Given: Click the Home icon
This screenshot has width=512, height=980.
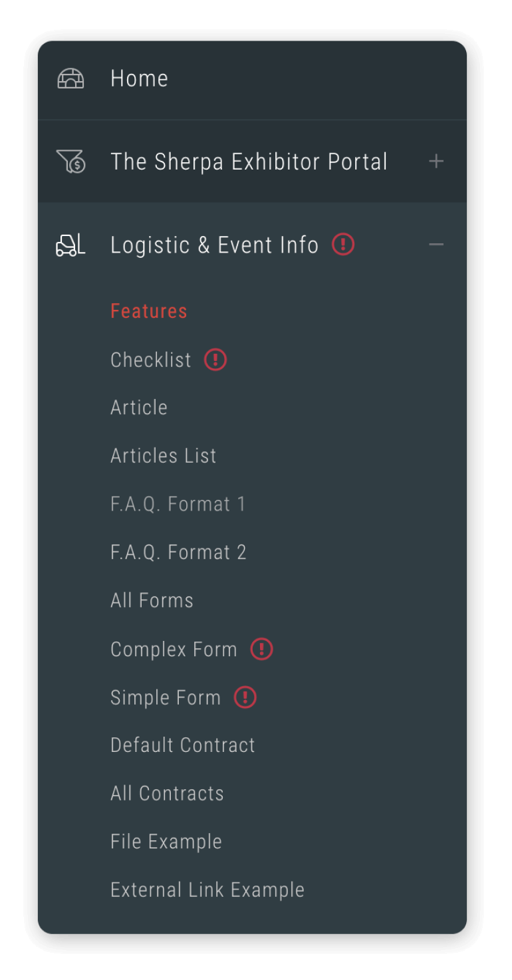Looking at the screenshot, I should click(x=70, y=78).
